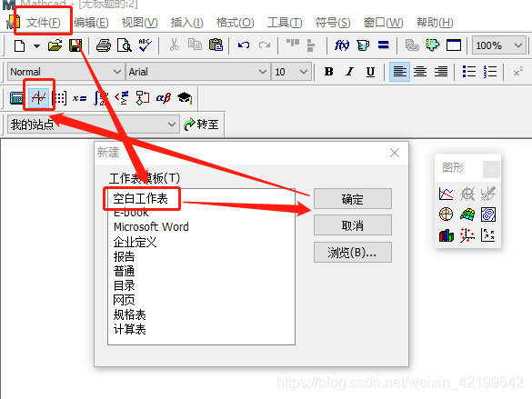Click the Save floppy disk icon
Image resolution: width=532 pixels, height=399 pixels.
[x=75, y=45]
